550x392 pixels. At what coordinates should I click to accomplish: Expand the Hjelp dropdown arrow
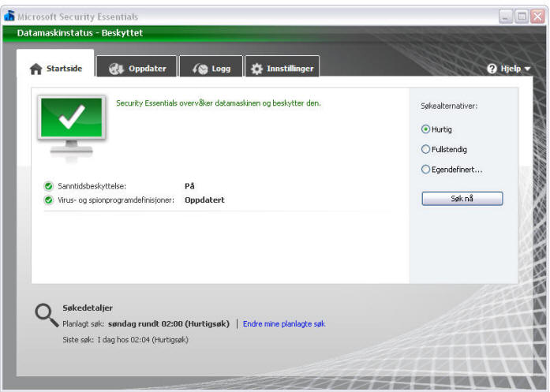[x=527, y=69]
